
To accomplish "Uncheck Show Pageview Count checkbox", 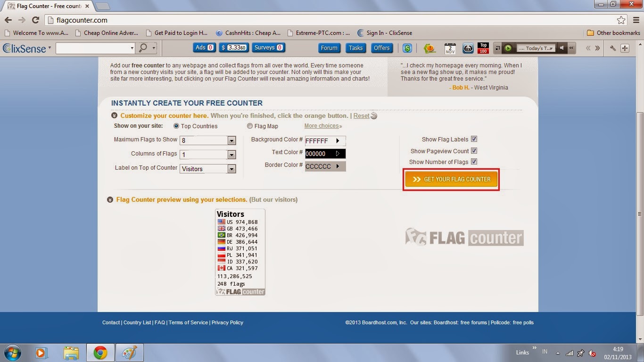I will 474,151.
